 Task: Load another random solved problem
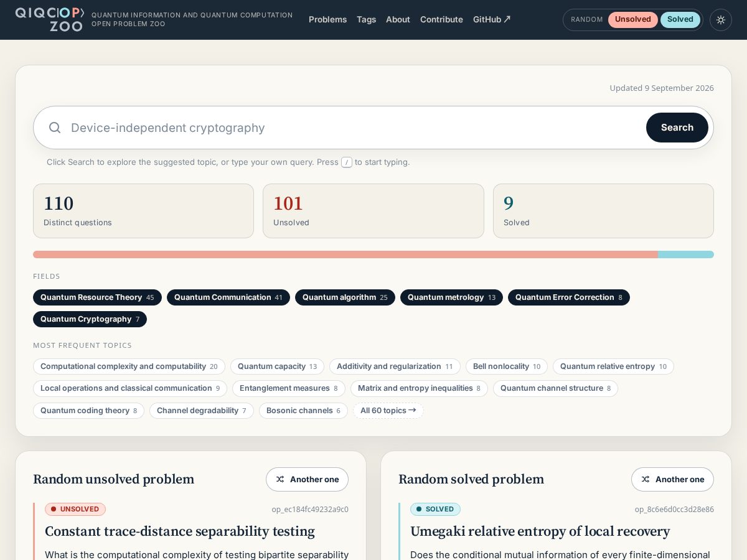point(672,479)
